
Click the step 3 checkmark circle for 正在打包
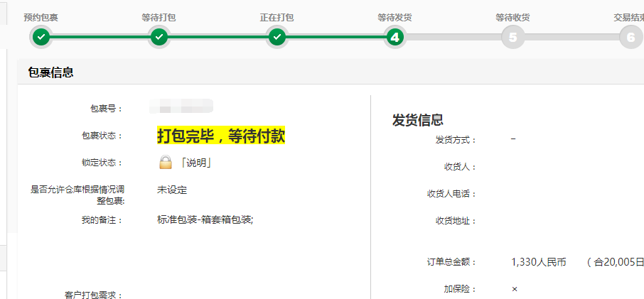pos(277,37)
